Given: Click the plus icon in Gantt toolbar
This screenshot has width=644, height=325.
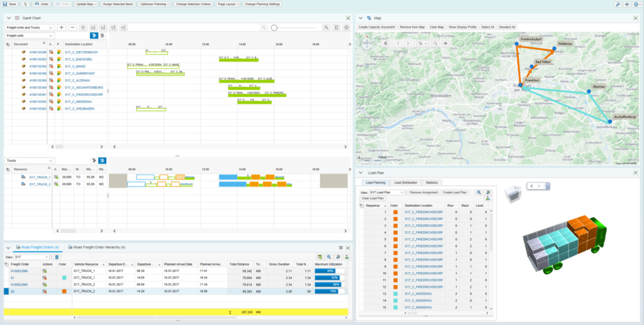Looking at the screenshot, I should [x=61, y=28].
